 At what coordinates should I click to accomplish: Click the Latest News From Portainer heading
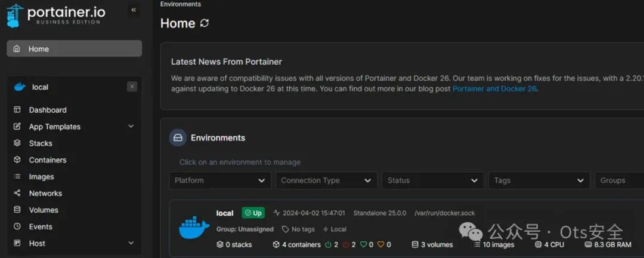227,62
